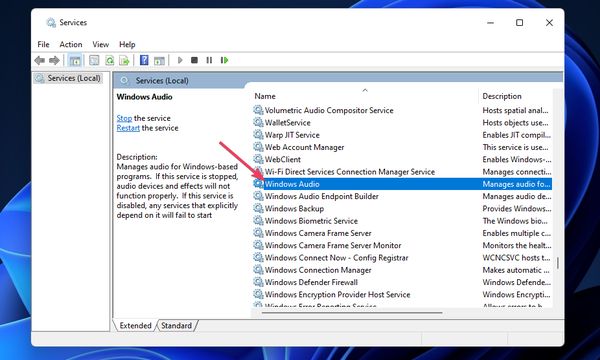The width and height of the screenshot is (600, 360).
Task: Select the WebClient name text
Action: point(283,159)
